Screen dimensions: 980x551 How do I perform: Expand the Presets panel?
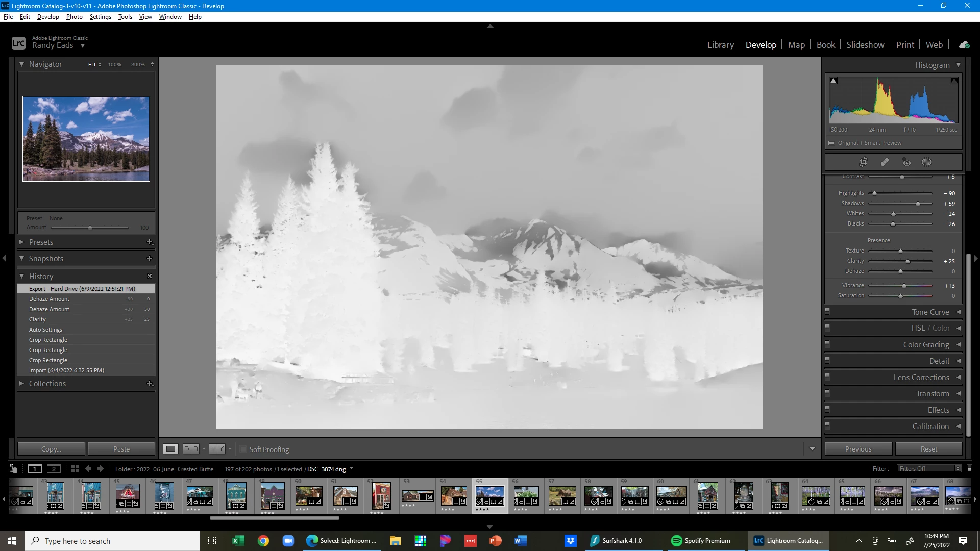coord(41,242)
